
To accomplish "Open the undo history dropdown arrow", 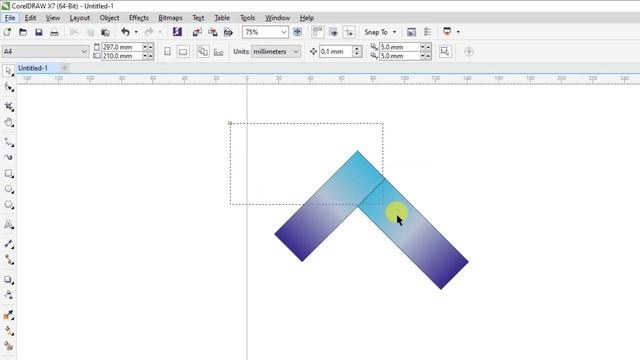I will tap(136, 32).
